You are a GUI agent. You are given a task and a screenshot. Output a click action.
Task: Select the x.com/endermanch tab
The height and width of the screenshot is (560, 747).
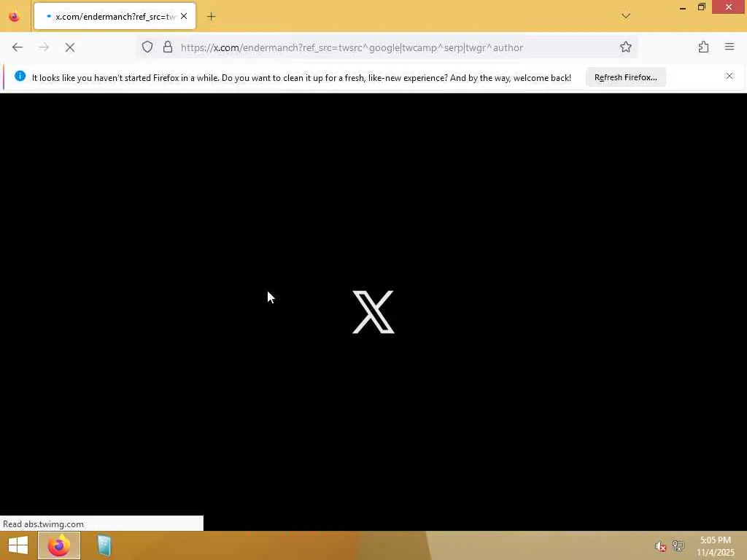point(115,16)
